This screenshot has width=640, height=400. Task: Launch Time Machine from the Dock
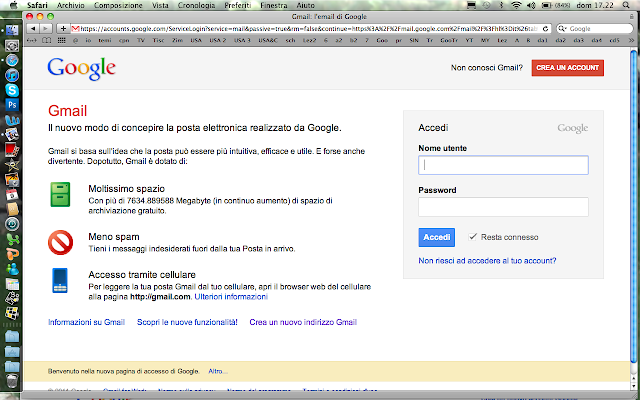[12, 224]
